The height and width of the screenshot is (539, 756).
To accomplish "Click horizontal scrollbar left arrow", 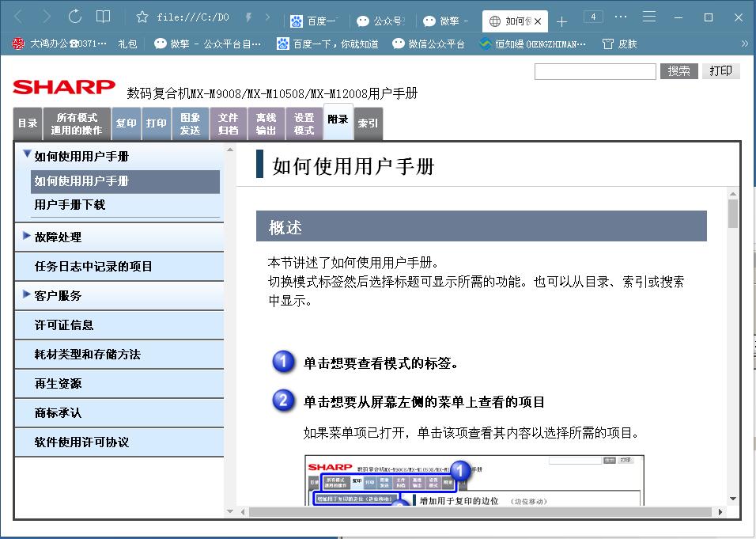I will click(243, 511).
